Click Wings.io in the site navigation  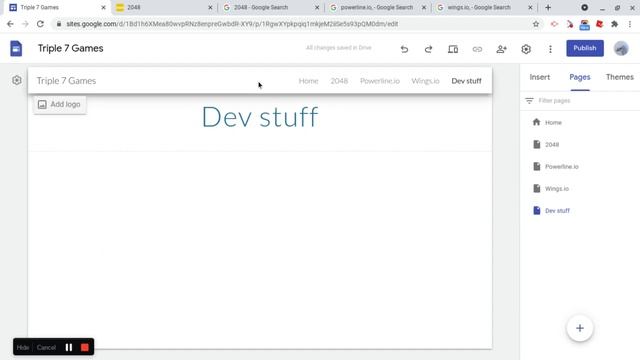pos(425,81)
